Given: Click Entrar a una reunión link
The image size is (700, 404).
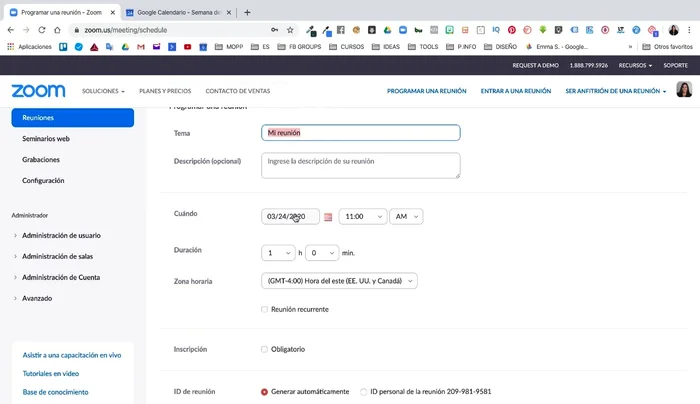Looking at the screenshot, I should click(x=516, y=91).
